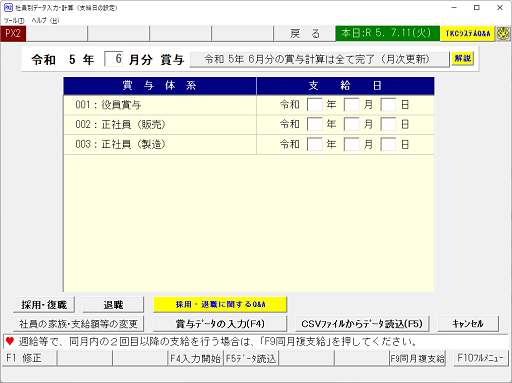Image resolution: width=512 pixels, height=383 pixels.
Task: Click 社員の家族・支給額等の変更 button
Action: point(78,324)
